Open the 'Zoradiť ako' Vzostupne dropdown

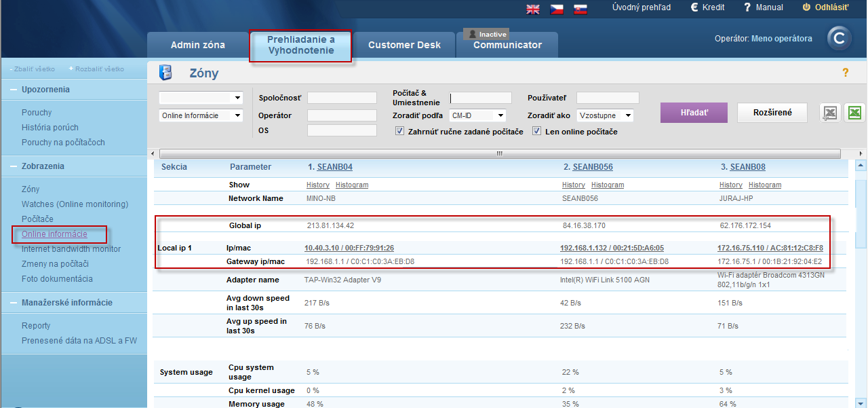[x=606, y=115]
